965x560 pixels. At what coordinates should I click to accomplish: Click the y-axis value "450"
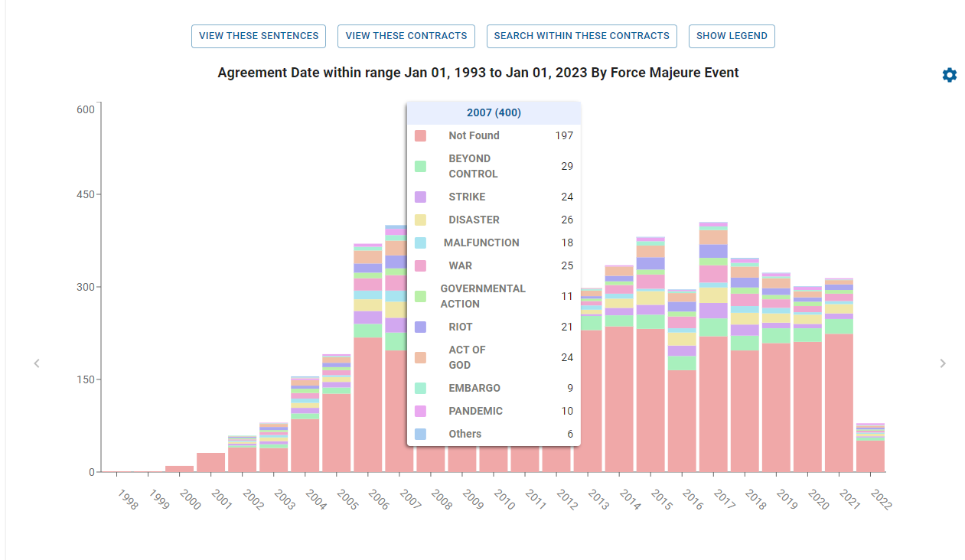click(86, 194)
